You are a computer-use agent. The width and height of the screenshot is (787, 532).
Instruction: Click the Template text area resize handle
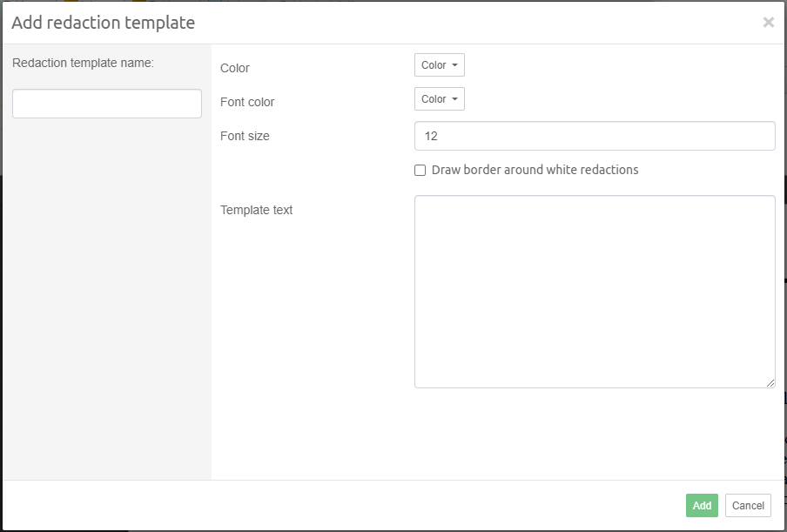[770, 382]
